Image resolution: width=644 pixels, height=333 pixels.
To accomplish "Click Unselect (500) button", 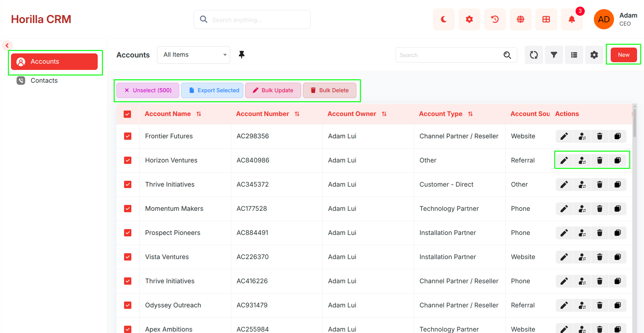I will pyautogui.click(x=148, y=90).
